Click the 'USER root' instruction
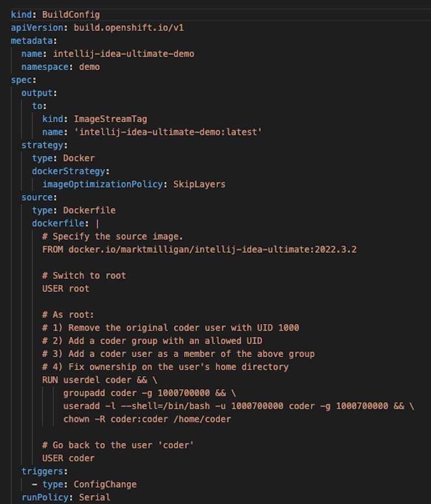Viewport: 431px width, 504px height. point(66,288)
